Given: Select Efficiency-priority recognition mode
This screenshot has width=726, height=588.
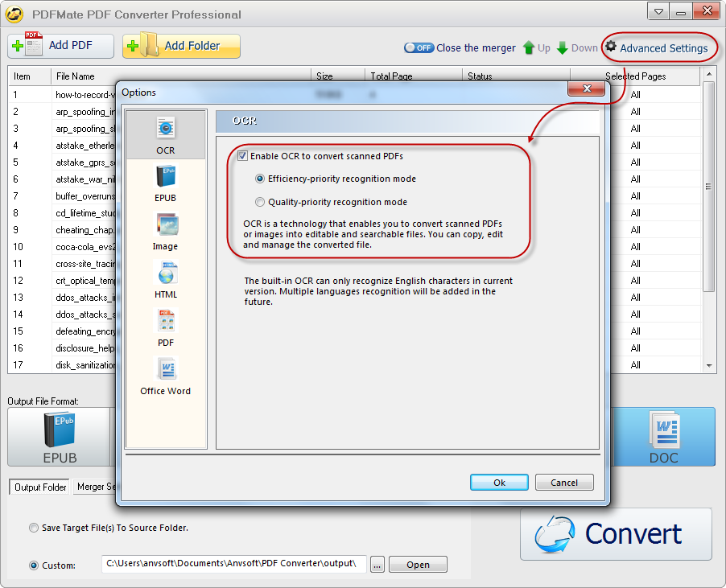Looking at the screenshot, I should [x=260, y=179].
